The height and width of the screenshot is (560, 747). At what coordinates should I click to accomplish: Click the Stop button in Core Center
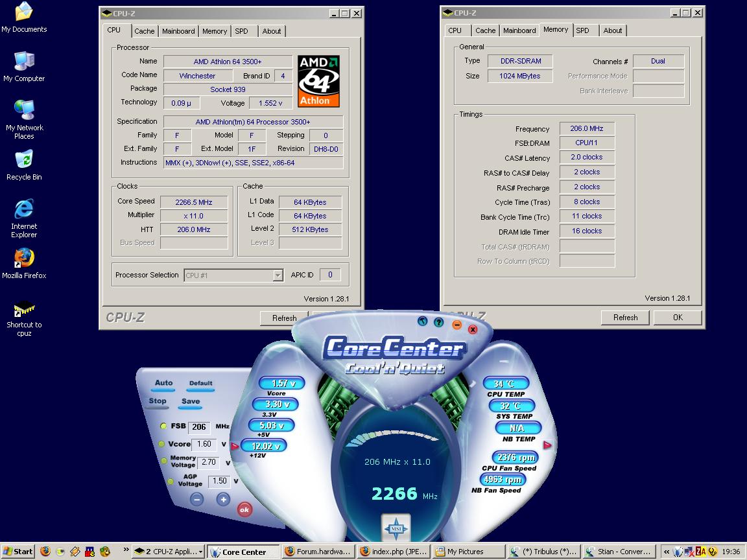point(157,401)
